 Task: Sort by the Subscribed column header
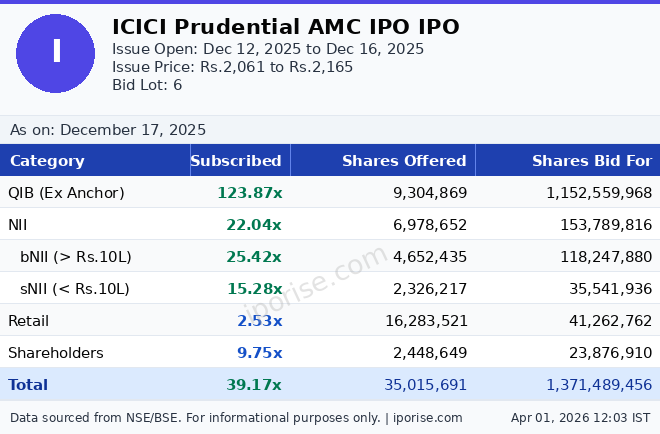236,161
